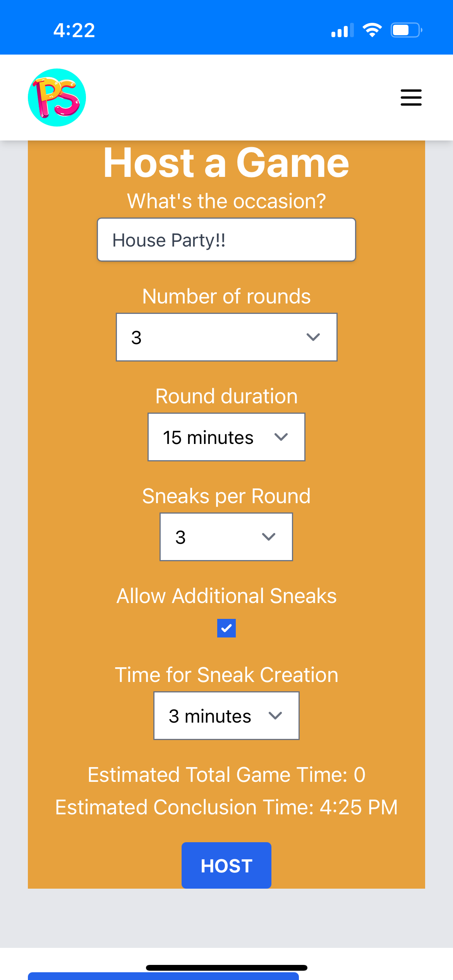This screenshot has width=453, height=980.
Task: Tap the Estimated Total Game Time text
Action: 226,775
